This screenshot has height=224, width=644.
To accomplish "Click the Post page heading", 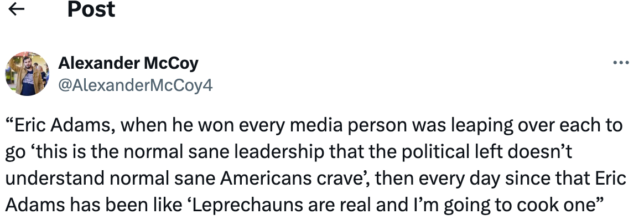I will point(91,9).
